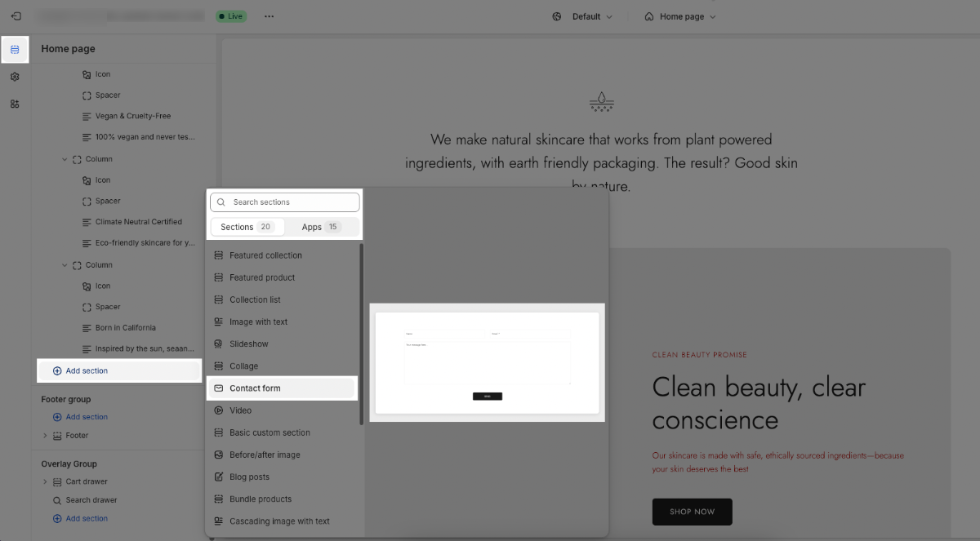Image resolution: width=980 pixels, height=541 pixels.
Task: Select the Video section icon
Action: [x=218, y=410]
